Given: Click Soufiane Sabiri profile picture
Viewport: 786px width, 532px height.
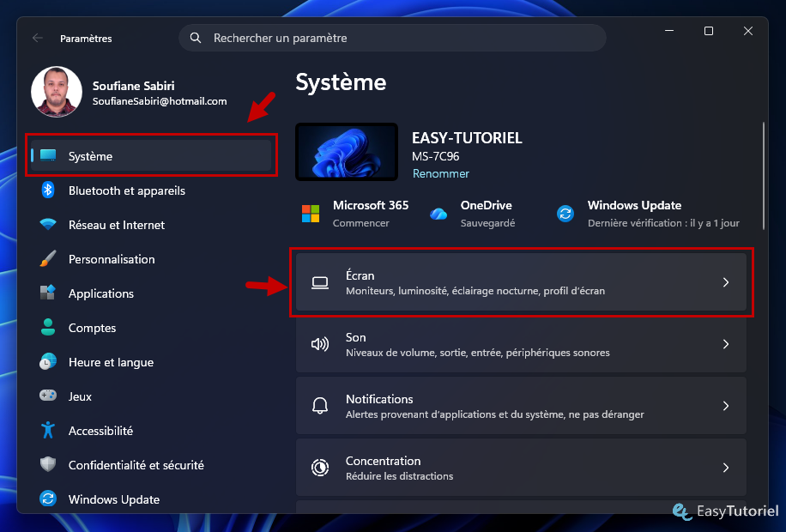Looking at the screenshot, I should point(57,92).
